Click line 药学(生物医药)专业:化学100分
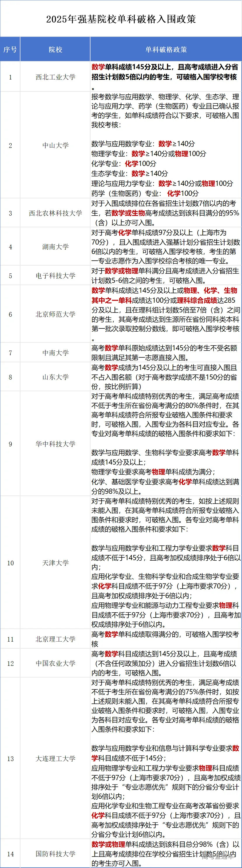The height and width of the screenshot is (868, 242). tap(145, 193)
